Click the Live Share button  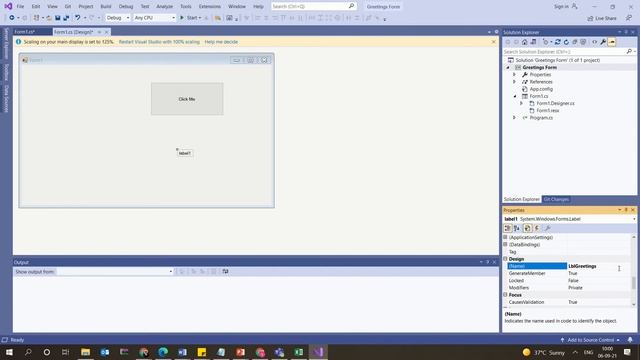602,18
